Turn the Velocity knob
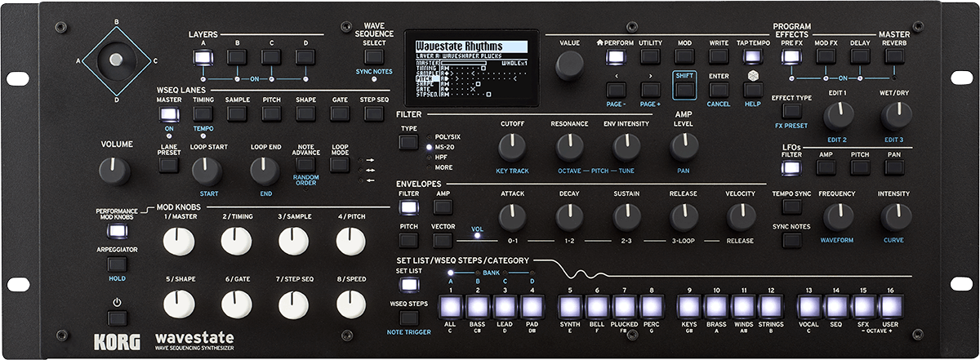Screen dimensions: 980x360 pos(741,216)
